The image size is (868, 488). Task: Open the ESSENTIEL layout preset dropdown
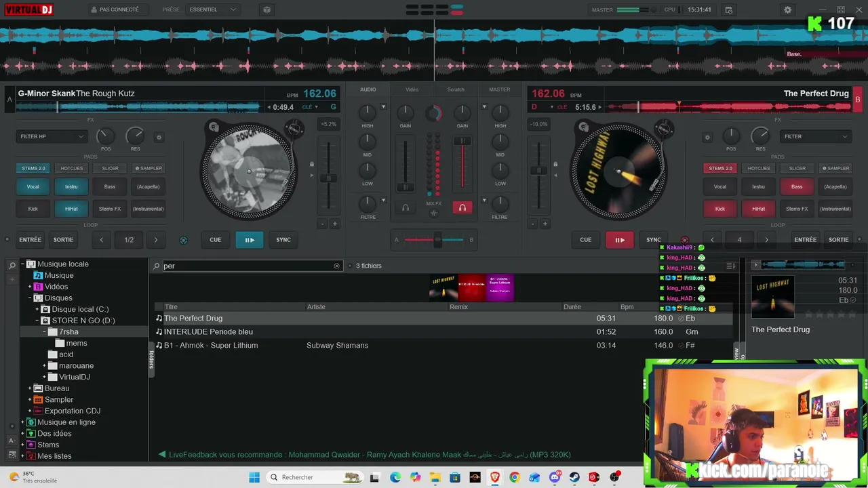coord(213,10)
